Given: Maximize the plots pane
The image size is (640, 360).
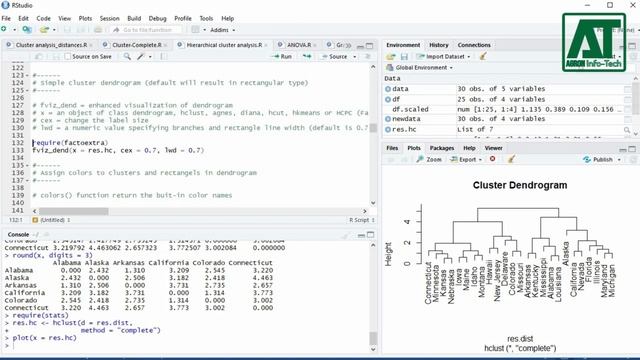Looking at the screenshot, I should point(632,149).
